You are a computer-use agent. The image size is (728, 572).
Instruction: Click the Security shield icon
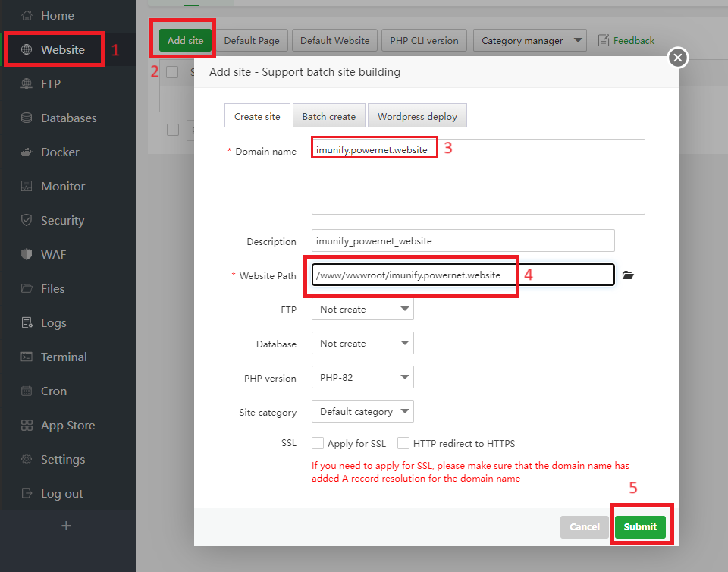pos(27,220)
